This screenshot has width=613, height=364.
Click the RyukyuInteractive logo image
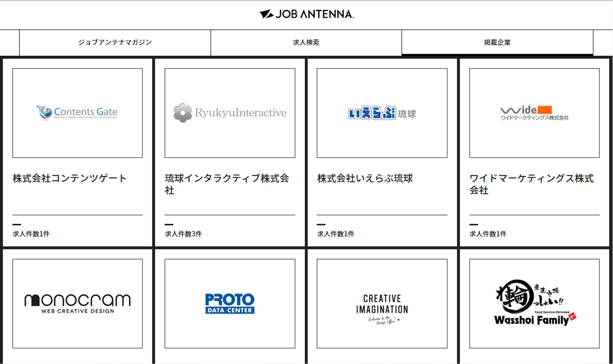click(230, 113)
